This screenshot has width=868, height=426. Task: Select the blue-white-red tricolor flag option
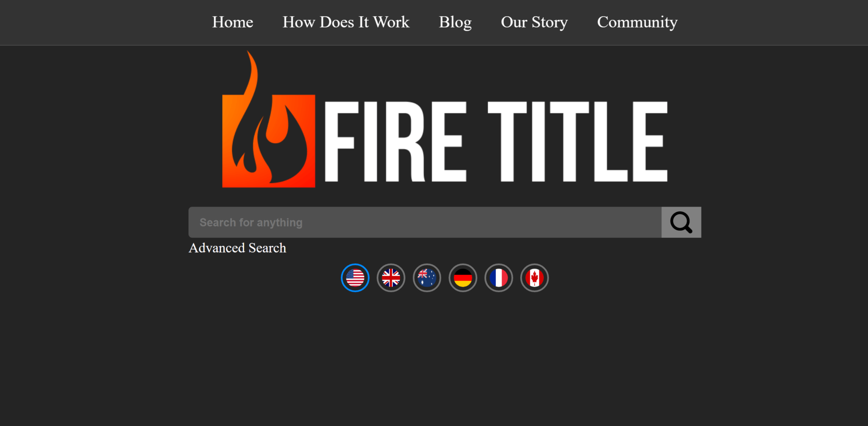click(x=499, y=278)
